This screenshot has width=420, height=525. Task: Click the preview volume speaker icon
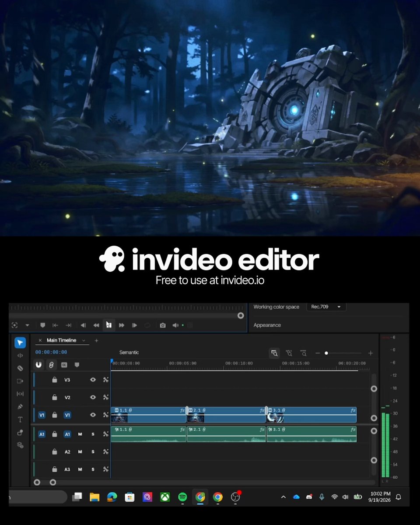click(175, 325)
